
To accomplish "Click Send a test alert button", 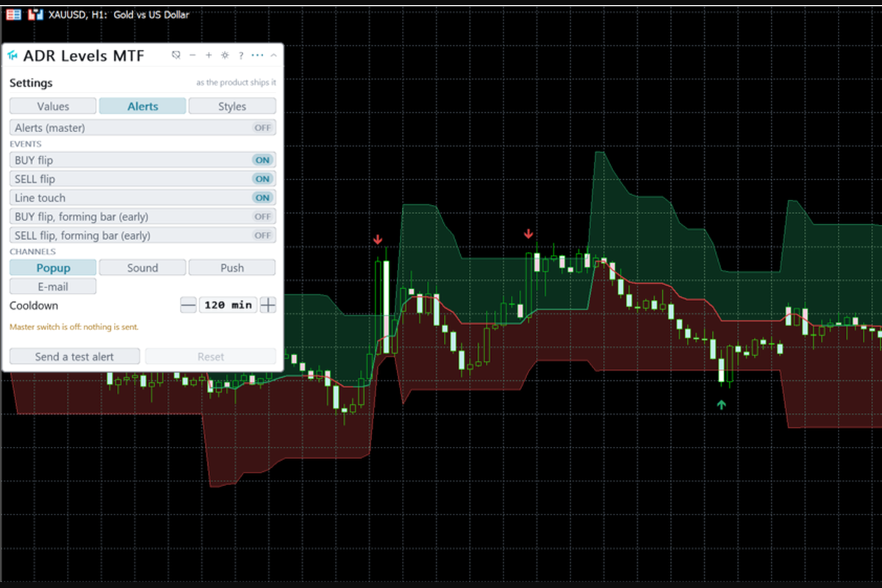I will click(74, 356).
